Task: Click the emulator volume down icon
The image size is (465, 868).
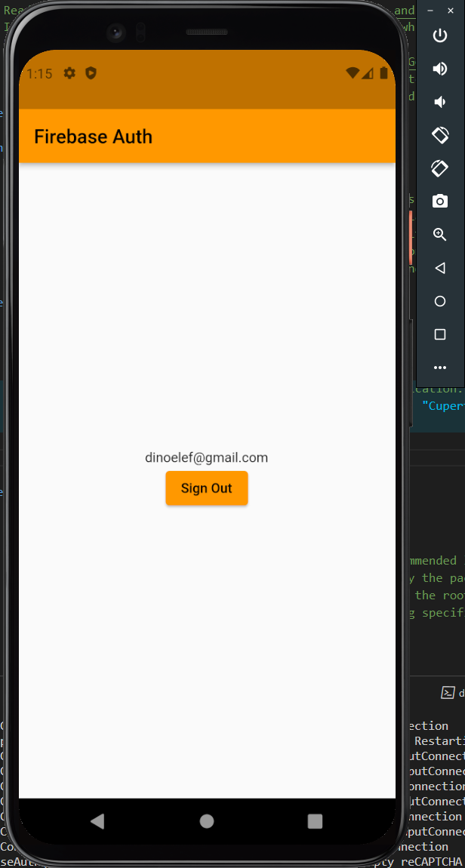Action: [439, 102]
